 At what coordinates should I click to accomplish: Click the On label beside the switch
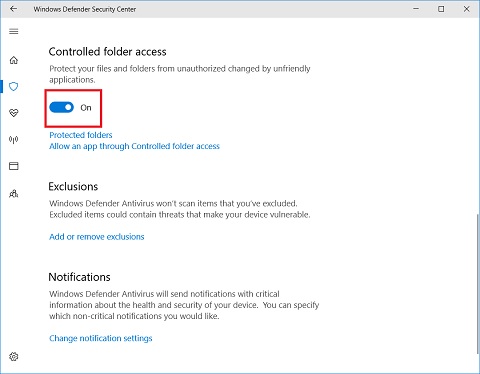pyautogui.click(x=86, y=108)
